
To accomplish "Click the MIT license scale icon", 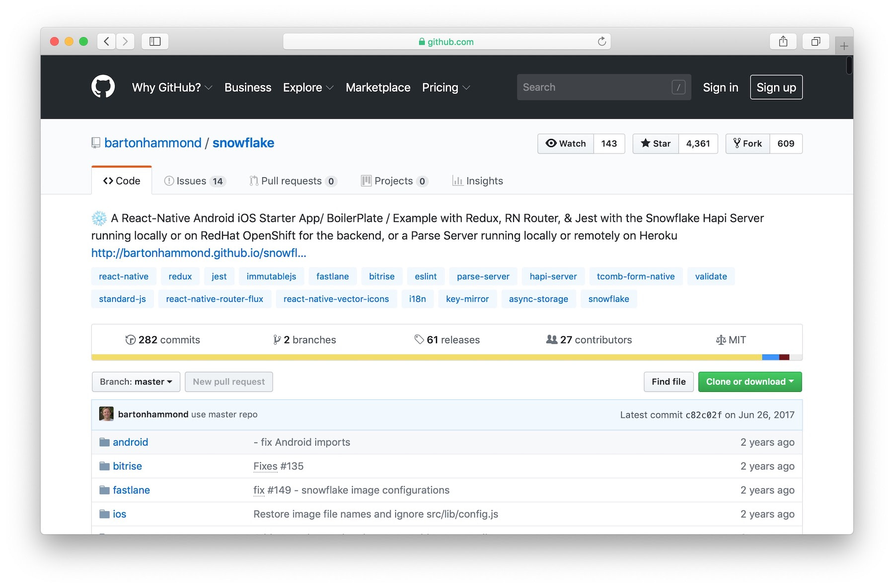I will 721,340.
